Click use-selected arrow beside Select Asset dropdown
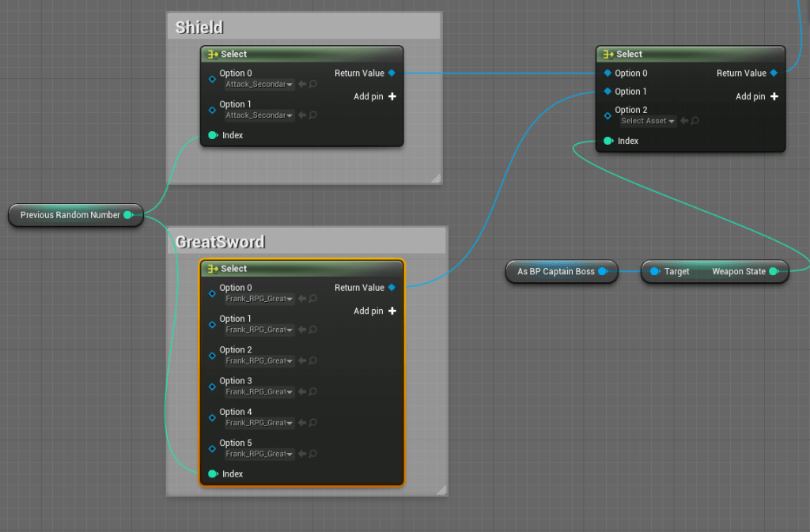The width and height of the screenshot is (810, 532). [x=684, y=121]
